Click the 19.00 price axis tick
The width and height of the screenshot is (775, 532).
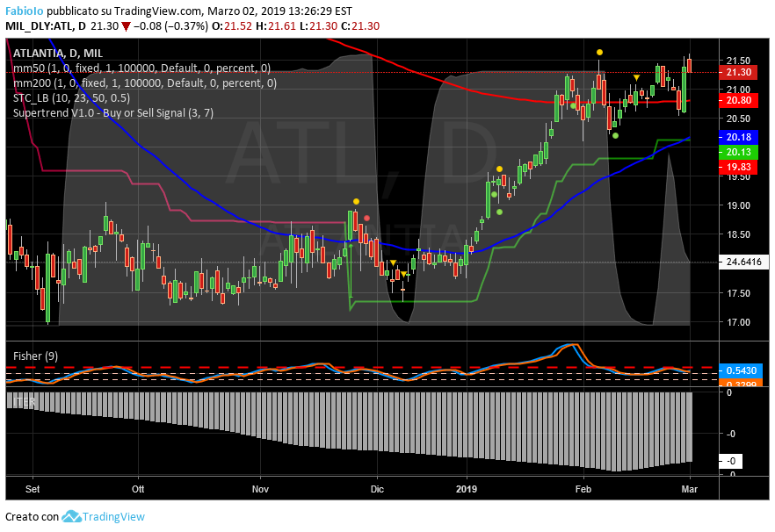(x=738, y=206)
